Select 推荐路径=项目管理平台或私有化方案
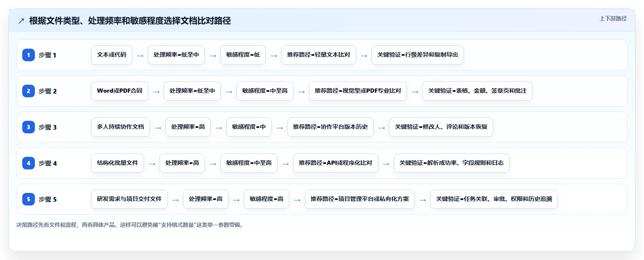This screenshot has height=260, width=644. (x=360, y=199)
